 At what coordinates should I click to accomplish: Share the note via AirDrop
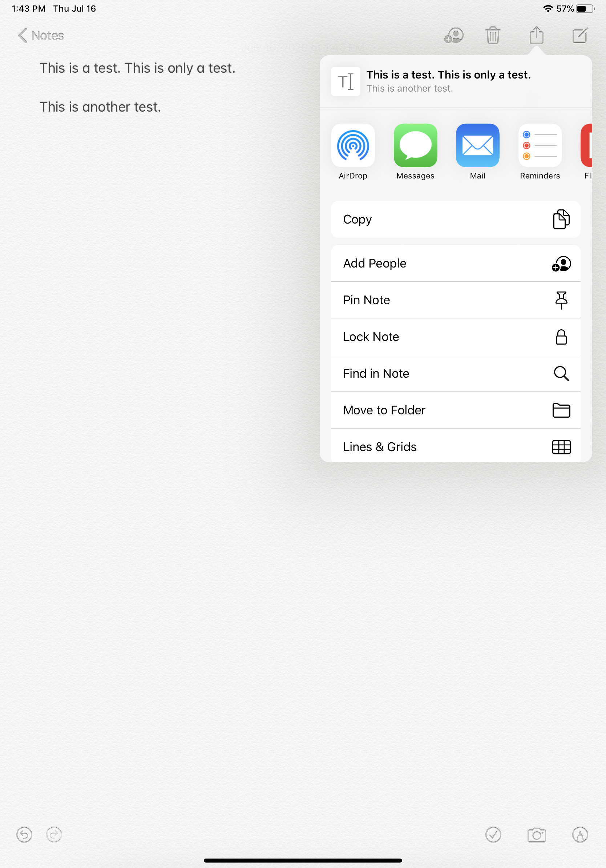point(353,152)
